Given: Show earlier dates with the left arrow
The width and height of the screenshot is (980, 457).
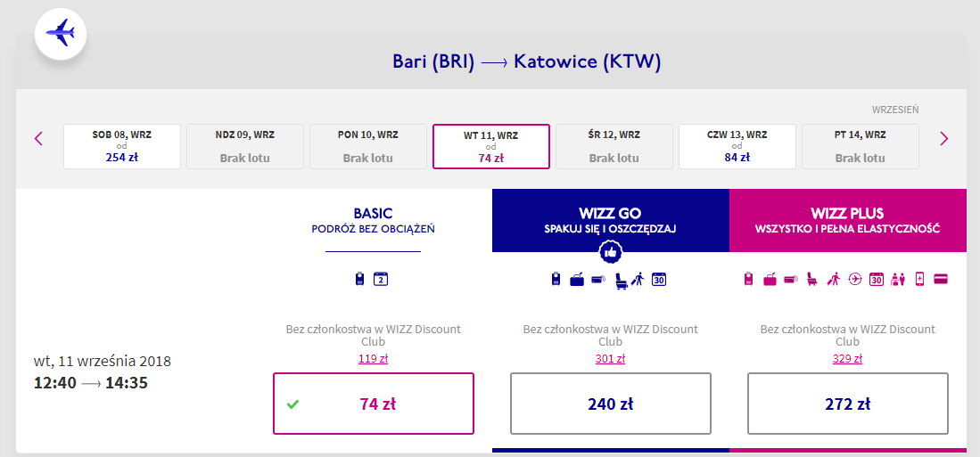Looking at the screenshot, I should (38, 139).
